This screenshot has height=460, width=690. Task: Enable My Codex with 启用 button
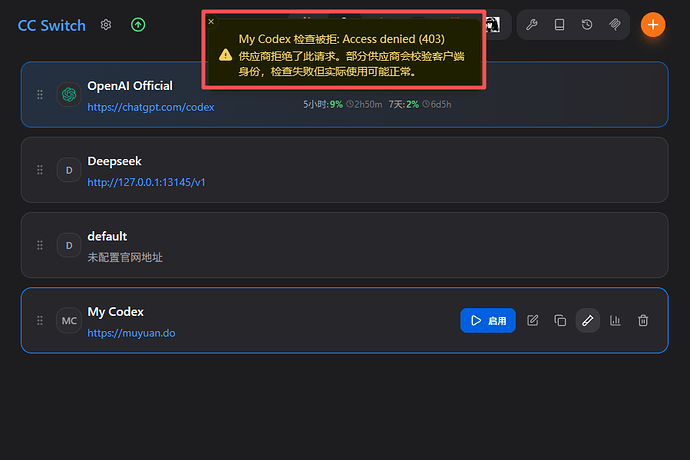click(488, 320)
